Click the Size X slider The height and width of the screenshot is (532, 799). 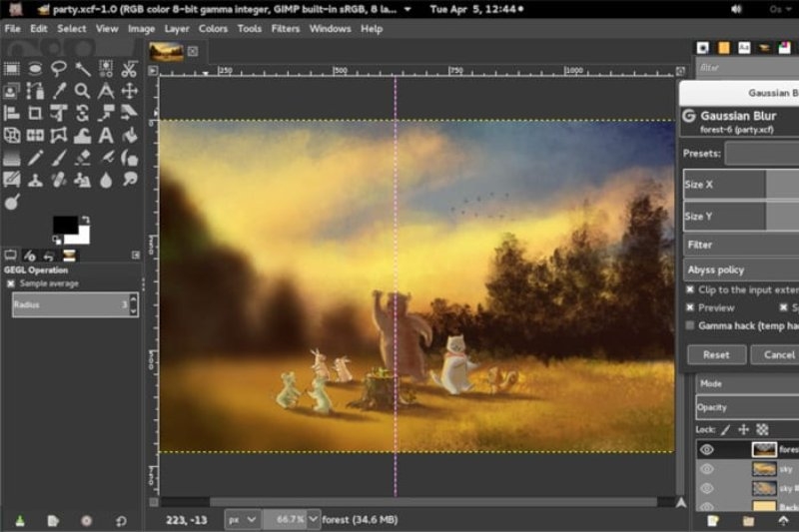741,185
